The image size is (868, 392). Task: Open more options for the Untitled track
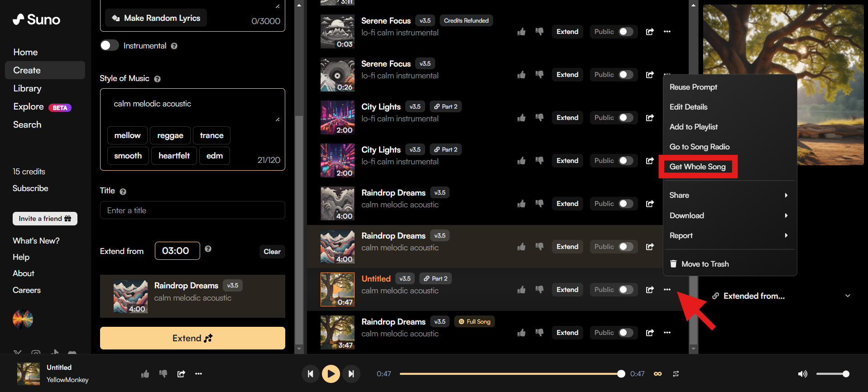coord(667,290)
